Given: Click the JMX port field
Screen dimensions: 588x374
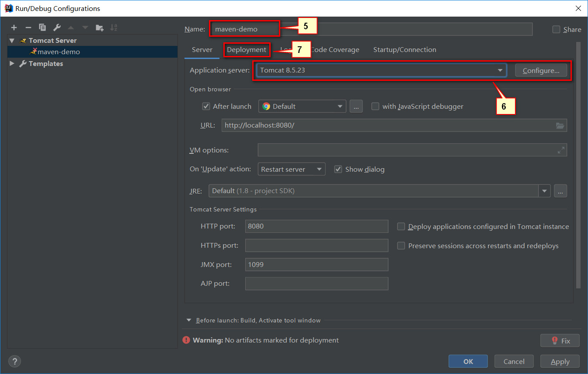Looking at the screenshot, I should (317, 264).
